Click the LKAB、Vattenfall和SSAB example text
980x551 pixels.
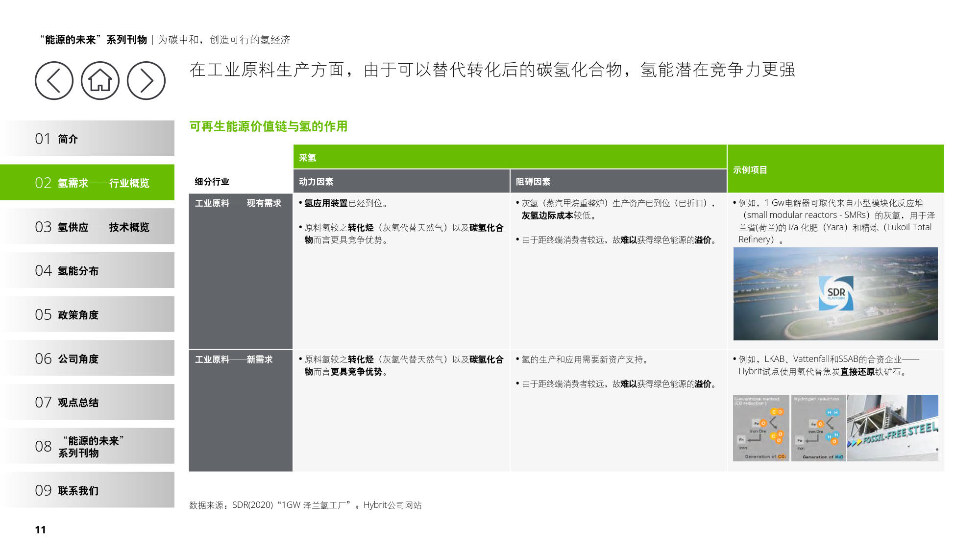[826, 365]
